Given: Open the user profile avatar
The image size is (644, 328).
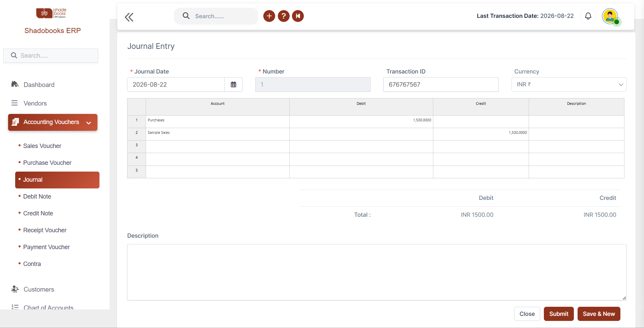Looking at the screenshot, I should click(x=610, y=16).
